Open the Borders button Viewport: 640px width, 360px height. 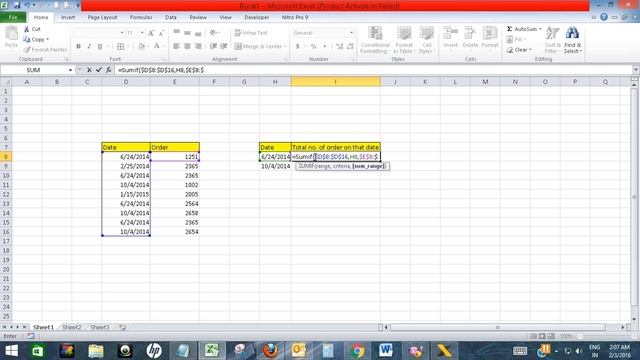coord(121,47)
